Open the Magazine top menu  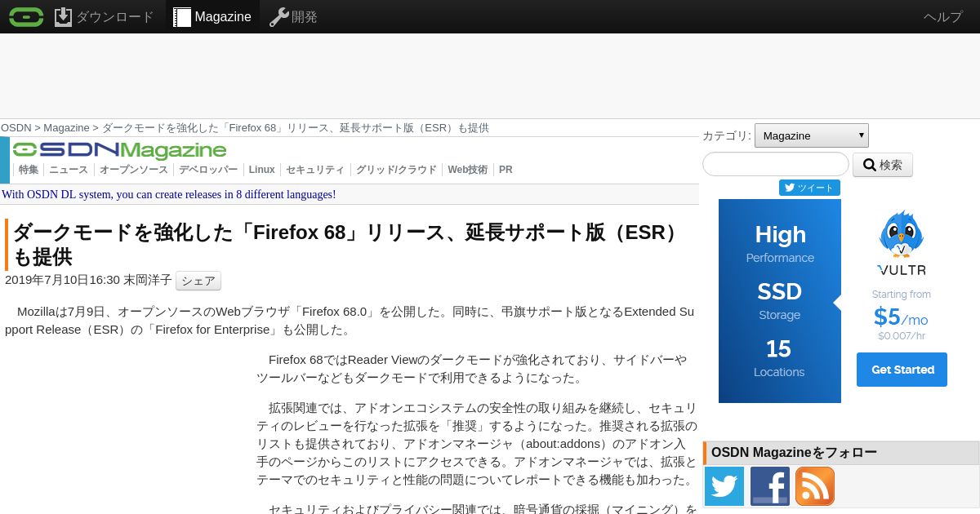click(x=223, y=16)
